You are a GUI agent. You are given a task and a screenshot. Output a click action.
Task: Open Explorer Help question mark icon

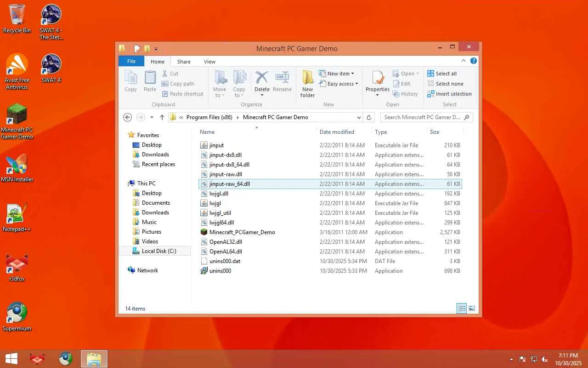(474, 61)
